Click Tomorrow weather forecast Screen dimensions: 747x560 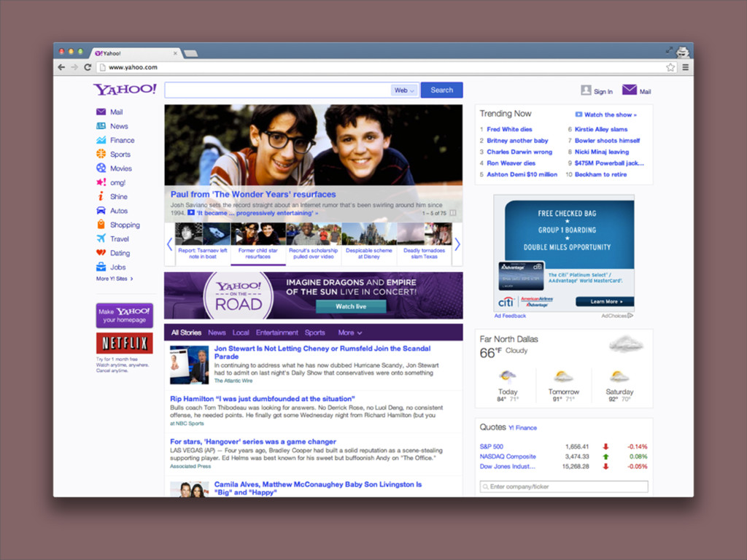[x=564, y=386]
